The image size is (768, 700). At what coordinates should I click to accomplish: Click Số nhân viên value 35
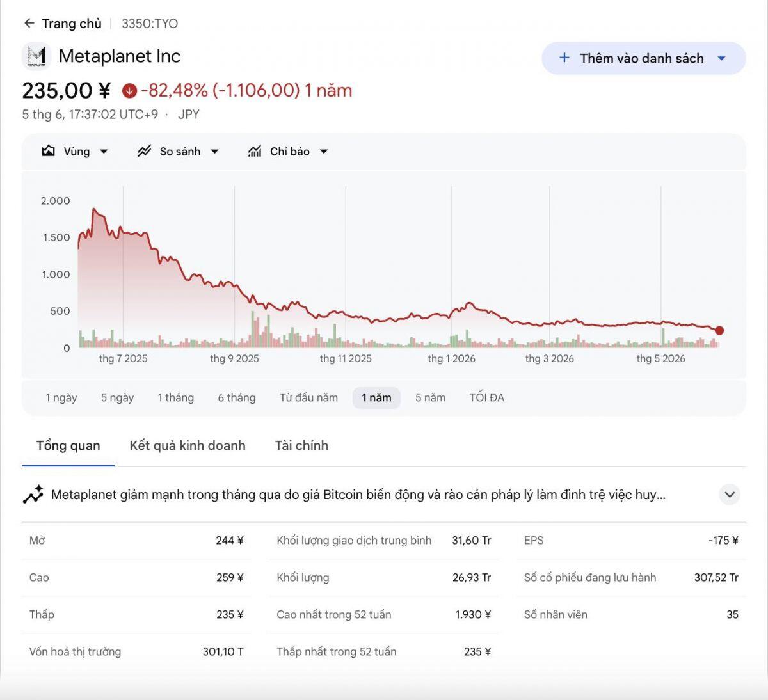(732, 615)
